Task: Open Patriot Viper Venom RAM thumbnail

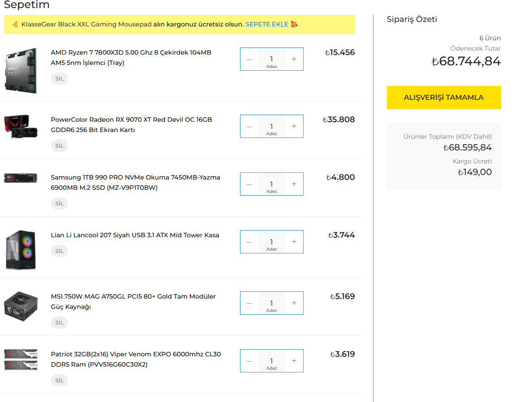Action: coord(21,359)
